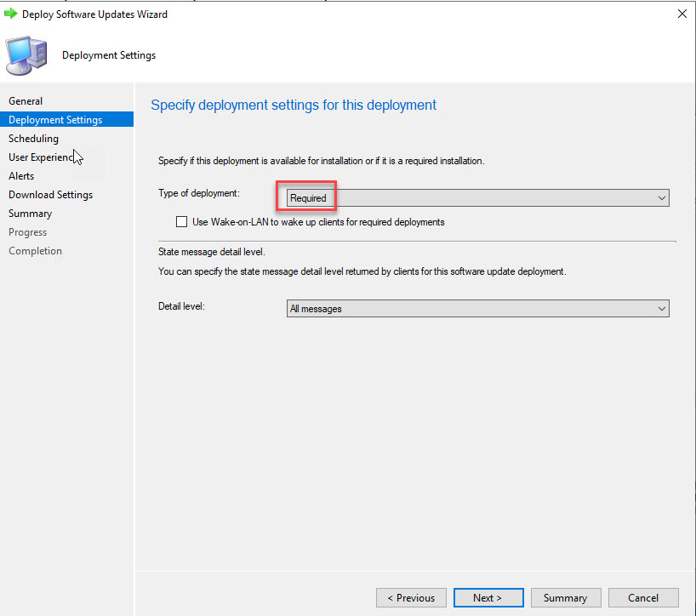The image size is (696, 616).
Task: Cancel the deployment wizard
Action: (x=643, y=597)
